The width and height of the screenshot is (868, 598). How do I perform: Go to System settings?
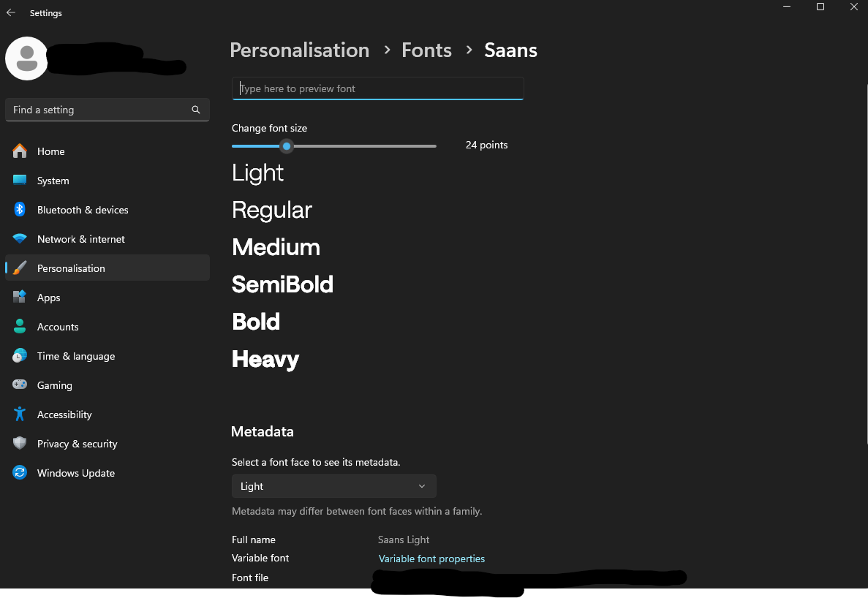[x=107, y=181]
